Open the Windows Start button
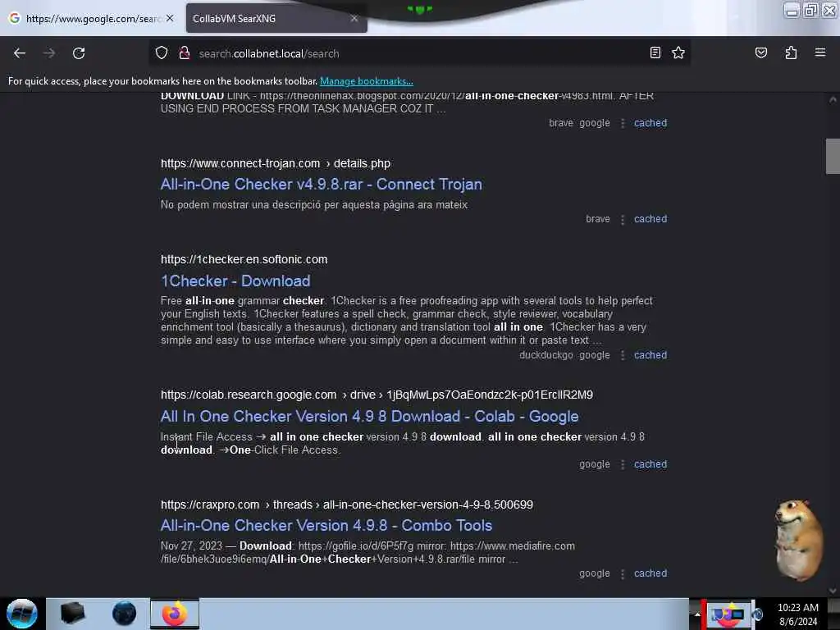This screenshot has width=840, height=630. click(x=22, y=614)
